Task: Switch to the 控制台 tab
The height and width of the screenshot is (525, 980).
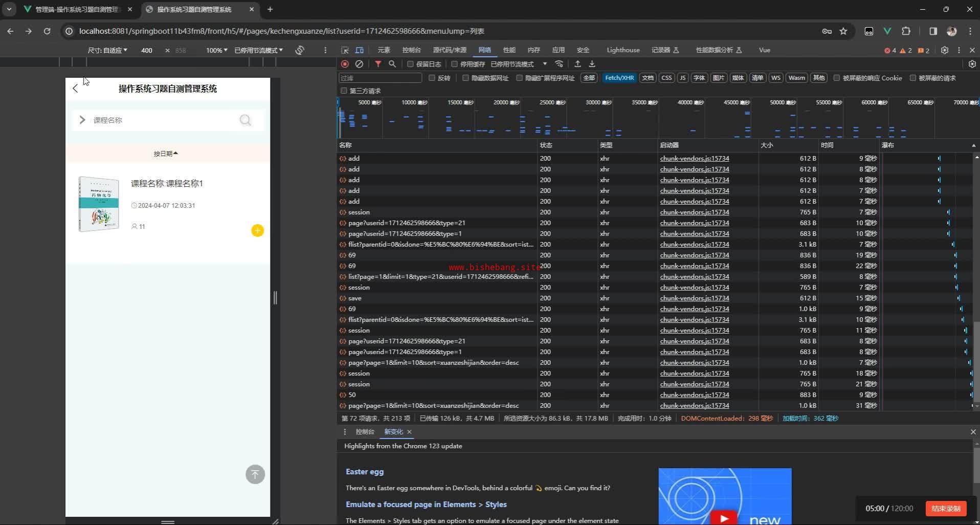Action: [411, 50]
